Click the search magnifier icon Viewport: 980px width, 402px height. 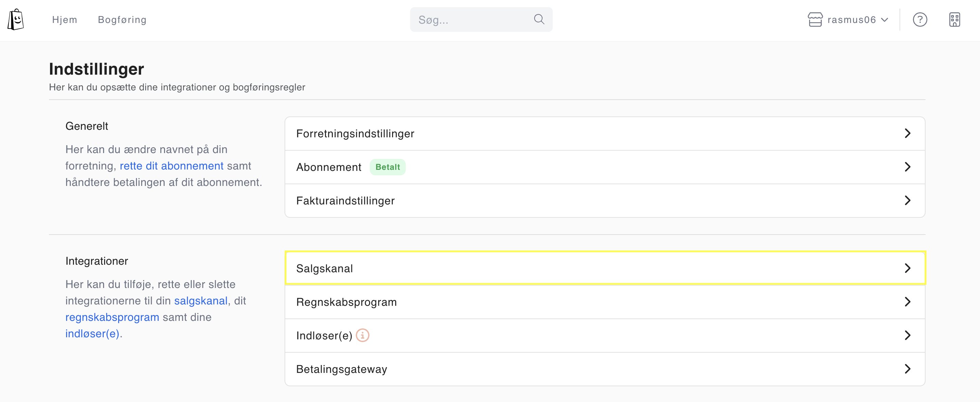539,20
